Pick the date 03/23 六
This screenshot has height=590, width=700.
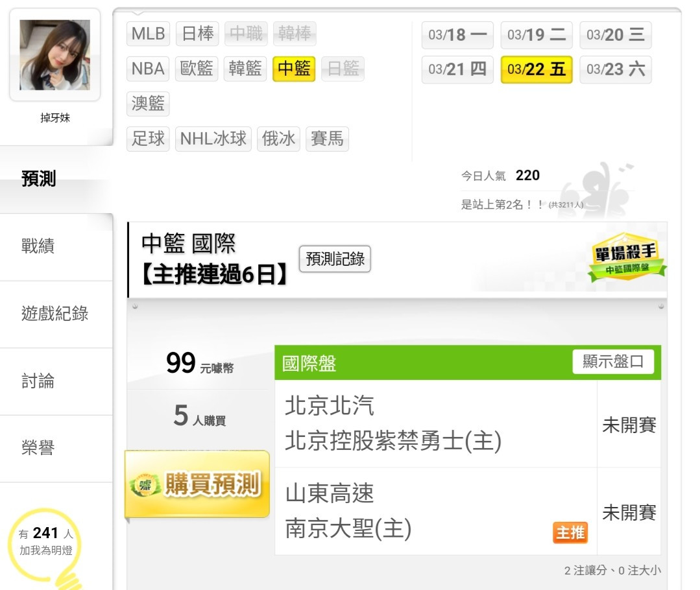click(x=616, y=69)
